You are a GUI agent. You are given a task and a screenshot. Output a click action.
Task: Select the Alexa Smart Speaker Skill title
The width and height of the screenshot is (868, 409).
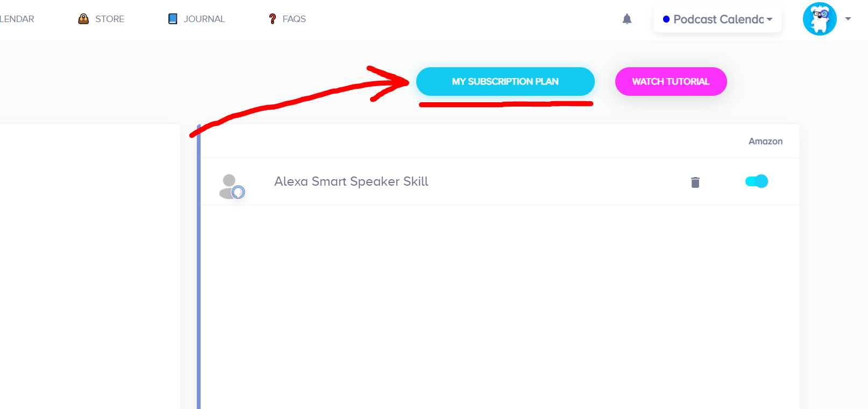(351, 181)
